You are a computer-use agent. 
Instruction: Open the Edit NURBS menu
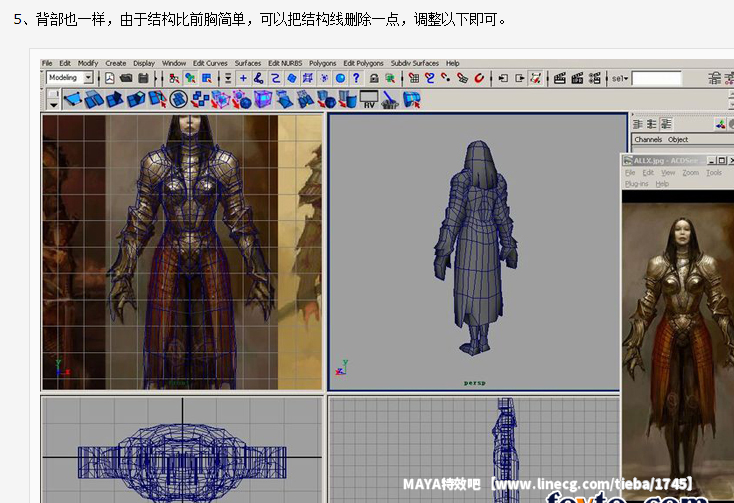tap(285, 63)
